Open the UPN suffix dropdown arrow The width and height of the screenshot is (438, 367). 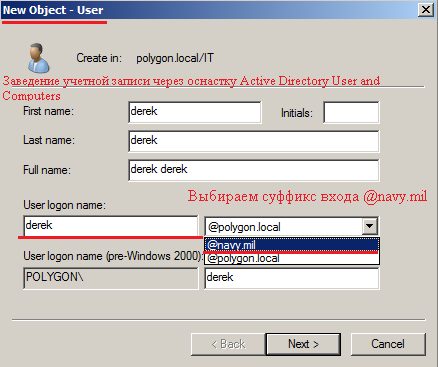[x=369, y=226]
